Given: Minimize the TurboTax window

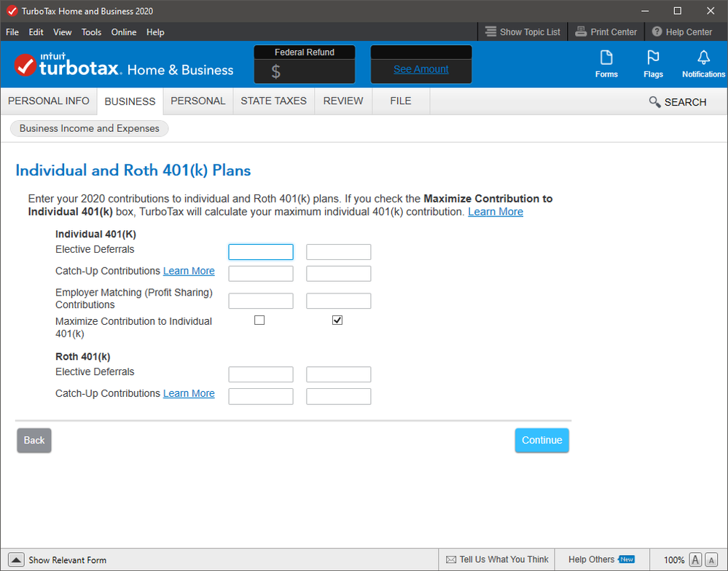Looking at the screenshot, I should tap(645, 11).
